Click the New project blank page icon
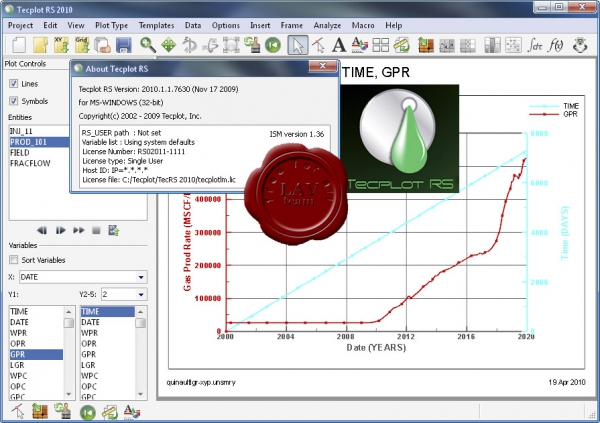600x423 pixels. click(x=19, y=45)
